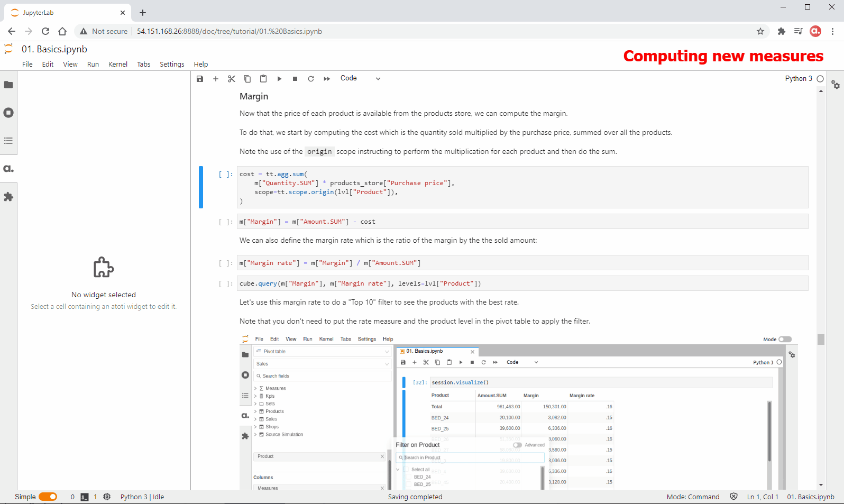
Task: Click the terminals count 0 in status bar
Action: [x=72, y=497]
